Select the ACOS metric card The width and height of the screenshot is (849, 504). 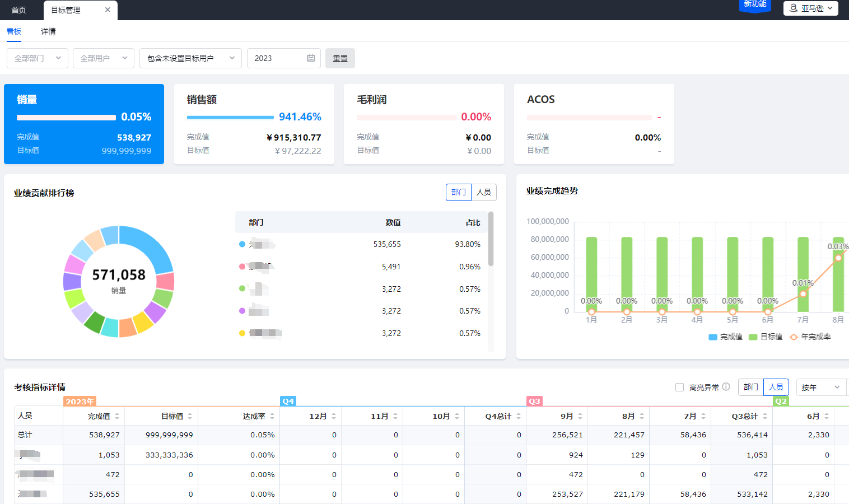[x=594, y=124]
